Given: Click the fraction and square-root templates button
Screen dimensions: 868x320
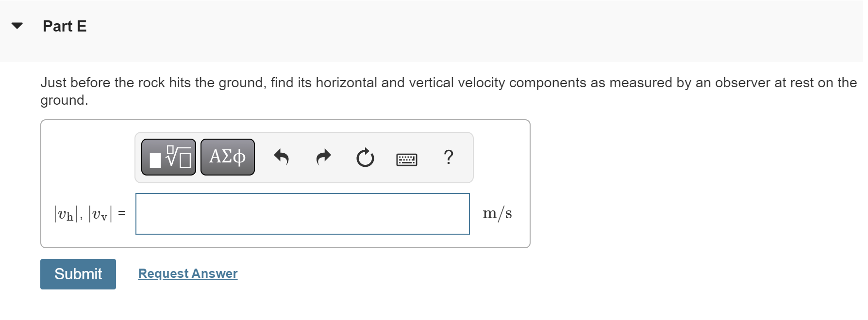Looking at the screenshot, I should [168, 157].
